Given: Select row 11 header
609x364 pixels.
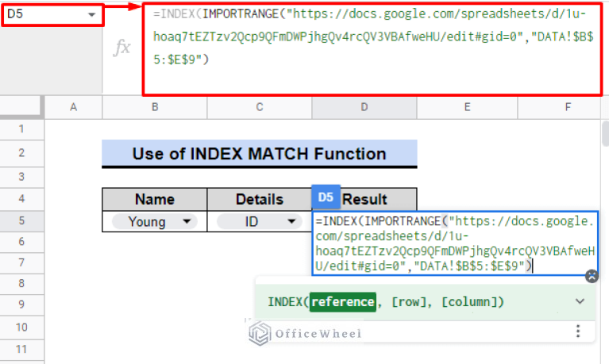Looking at the screenshot, I should coord(21,350).
